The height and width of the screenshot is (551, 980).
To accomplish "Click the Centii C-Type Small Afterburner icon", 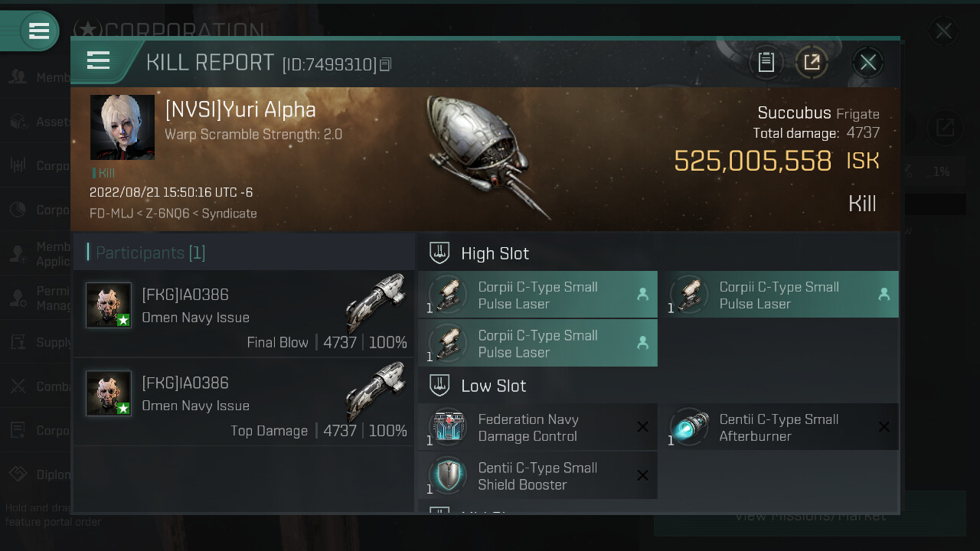I will 689,427.
